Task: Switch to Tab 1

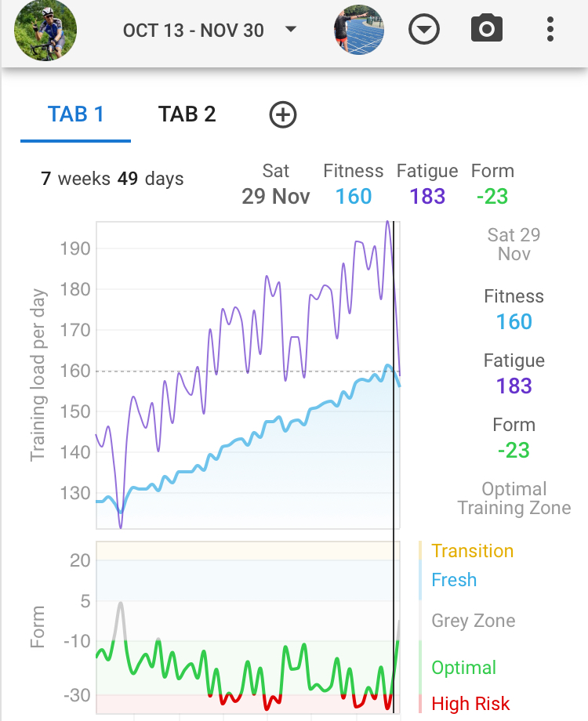Action: click(75, 114)
